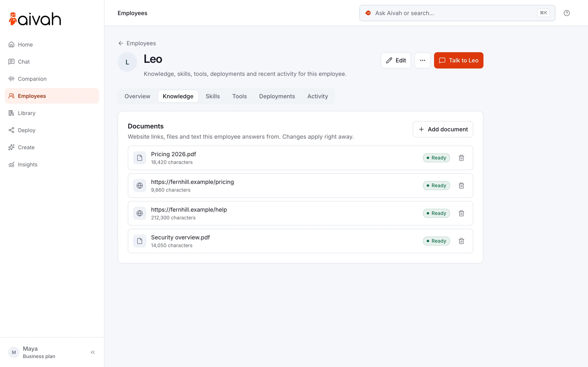
Task: Select the Overview tab
Action: click(x=137, y=96)
